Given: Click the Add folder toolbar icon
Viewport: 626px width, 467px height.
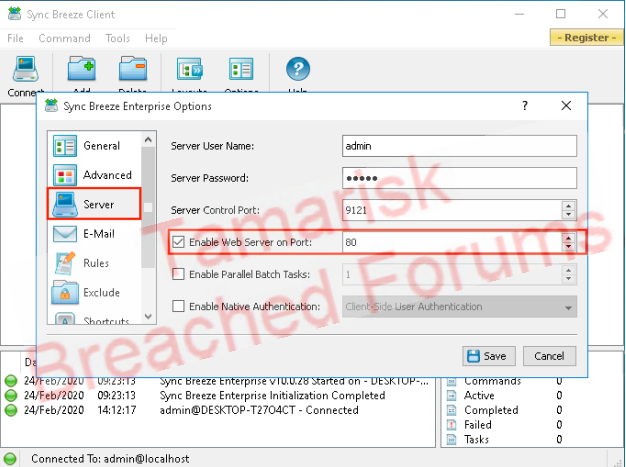Looking at the screenshot, I should pos(82,69).
